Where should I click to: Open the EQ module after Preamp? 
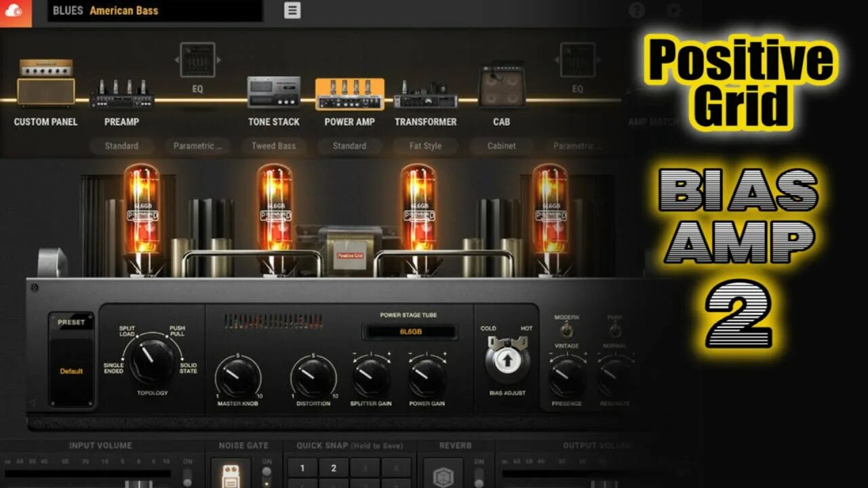point(197,60)
